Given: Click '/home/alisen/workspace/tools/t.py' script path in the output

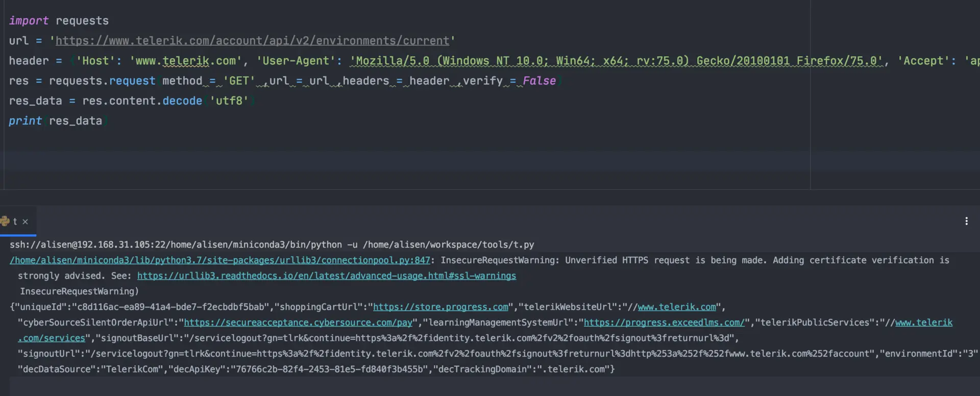Looking at the screenshot, I should tap(449, 244).
